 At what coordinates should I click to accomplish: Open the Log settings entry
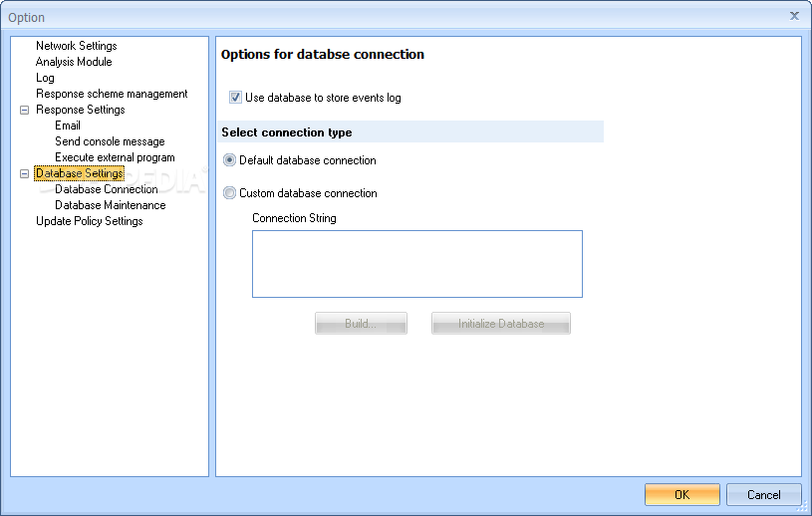pyautogui.click(x=45, y=78)
